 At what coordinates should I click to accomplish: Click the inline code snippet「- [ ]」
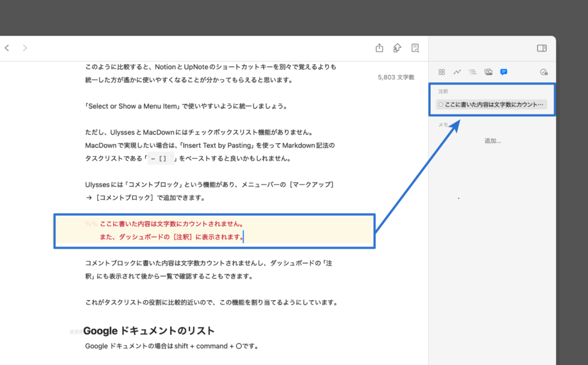click(x=160, y=159)
